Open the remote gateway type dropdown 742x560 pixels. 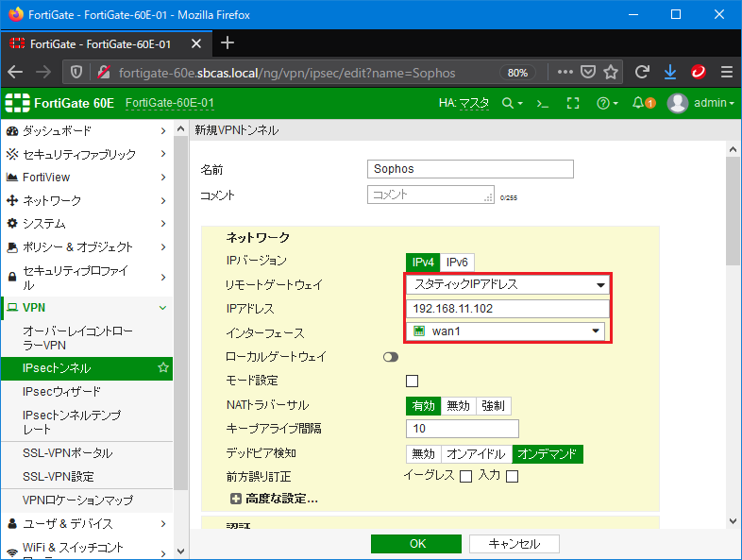coord(508,284)
